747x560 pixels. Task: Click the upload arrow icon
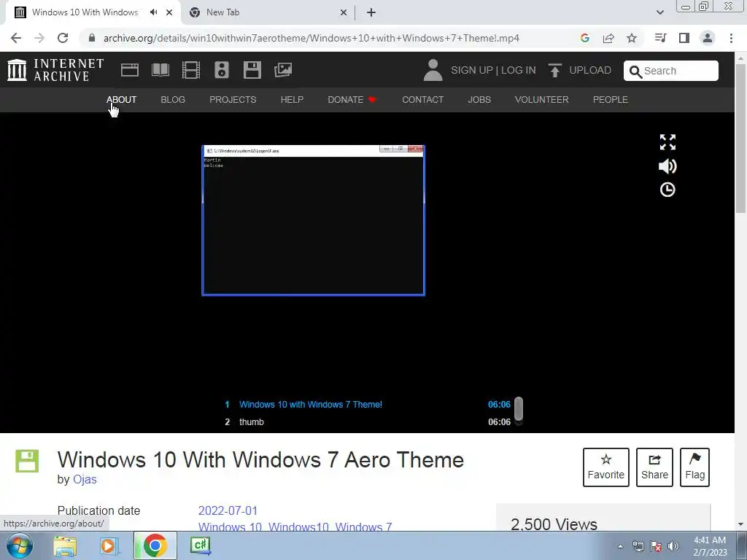(554, 70)
